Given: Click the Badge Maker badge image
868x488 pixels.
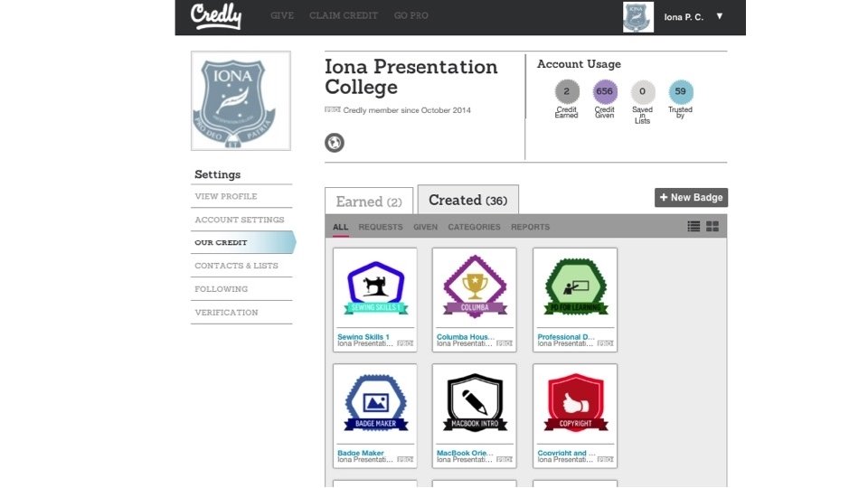Looking at the screenshot, I should pos(375,403).
